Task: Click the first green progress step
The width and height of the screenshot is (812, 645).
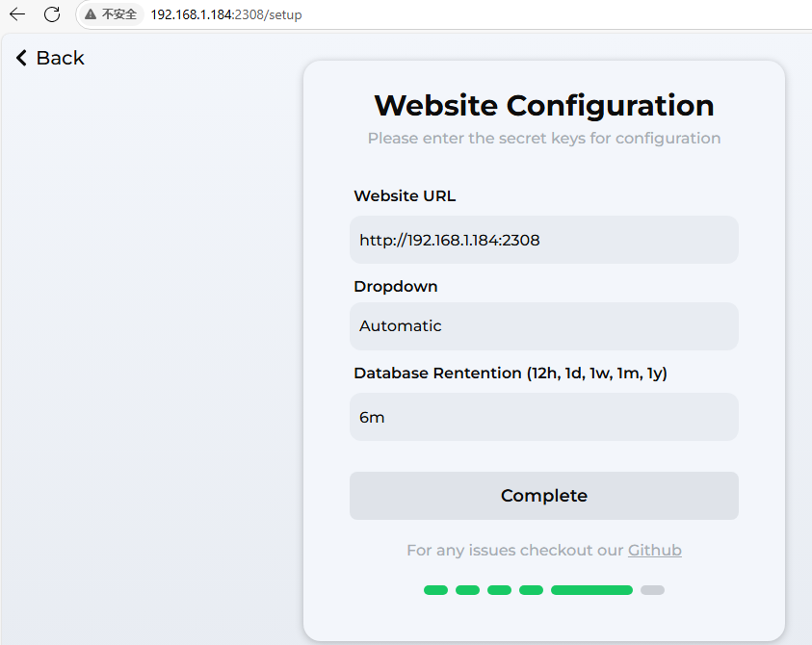Action: pyautogui.click(x=435, y=590)
